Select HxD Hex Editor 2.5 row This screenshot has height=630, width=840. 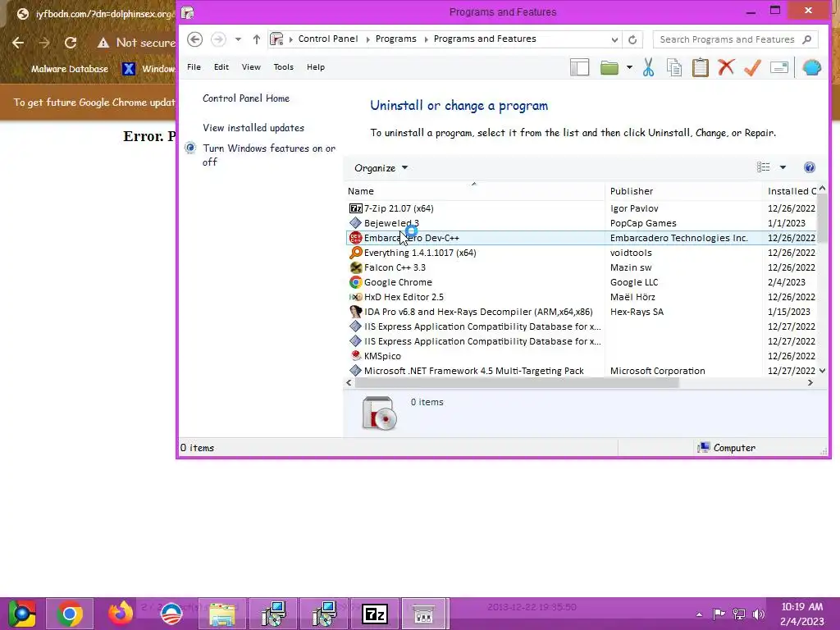click(x=582, y=297)
